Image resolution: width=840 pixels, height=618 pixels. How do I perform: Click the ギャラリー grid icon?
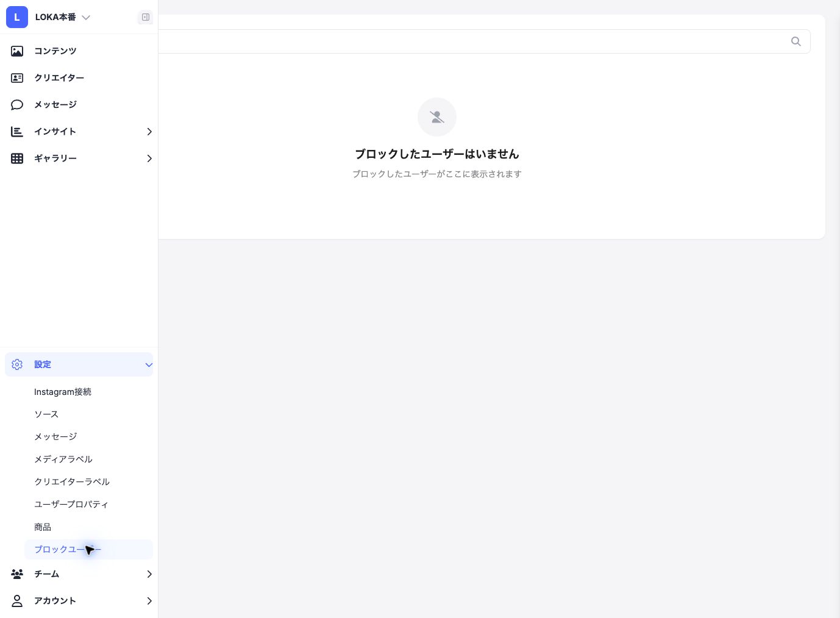coord(17,158)
